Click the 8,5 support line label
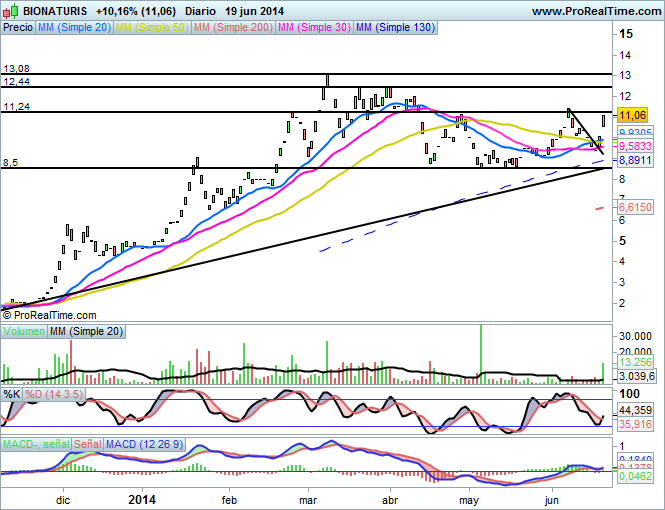This screenshot has height=510, width=665. 11,162
